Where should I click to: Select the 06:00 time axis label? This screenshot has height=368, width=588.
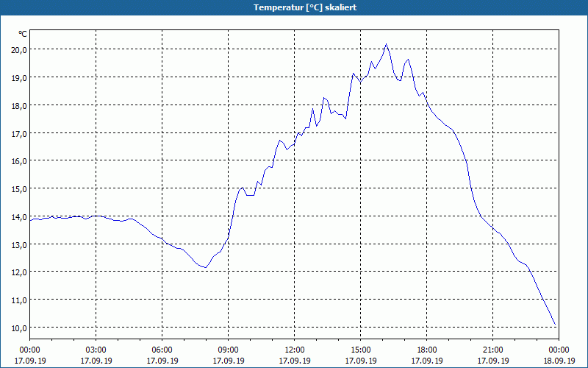162,350
